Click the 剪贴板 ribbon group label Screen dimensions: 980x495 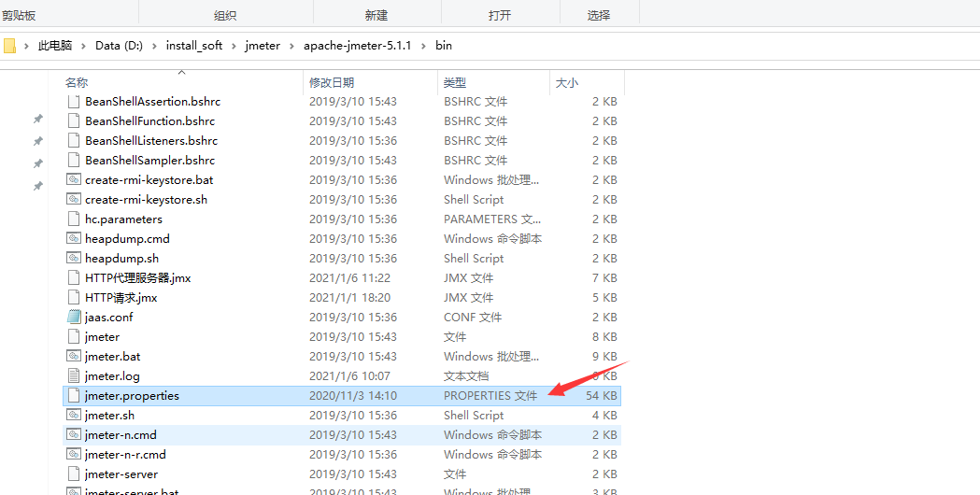click(x=19, y=16)
